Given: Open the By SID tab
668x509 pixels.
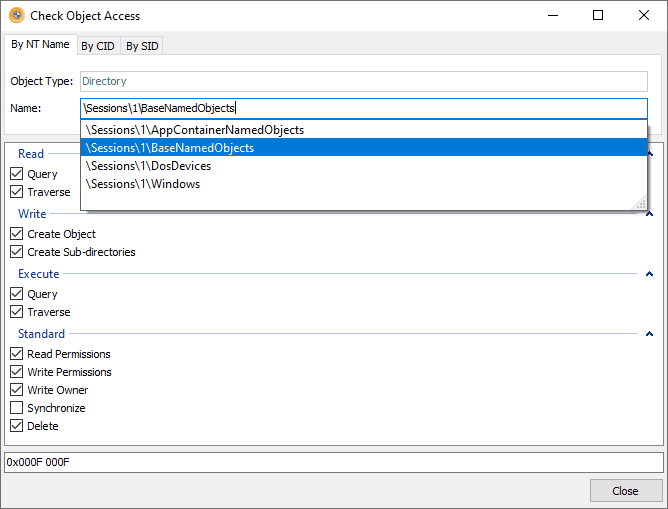Looking at the screenshot, I should coord(142,46).
